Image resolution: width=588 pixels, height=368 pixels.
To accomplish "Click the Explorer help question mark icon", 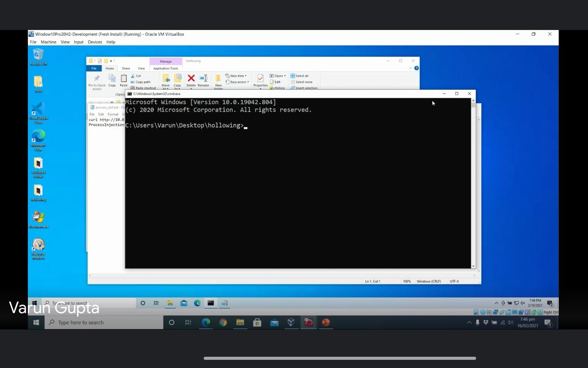I will (416, 68).
